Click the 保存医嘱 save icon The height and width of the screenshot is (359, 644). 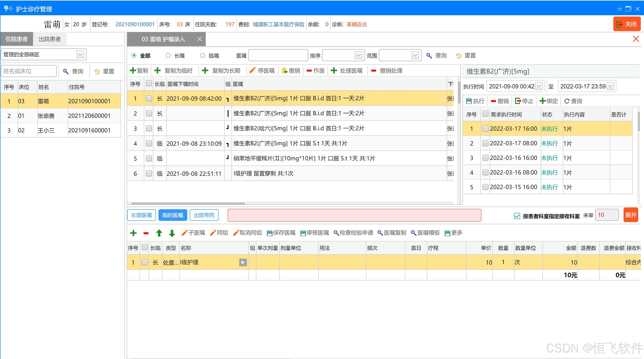point(269,233)
